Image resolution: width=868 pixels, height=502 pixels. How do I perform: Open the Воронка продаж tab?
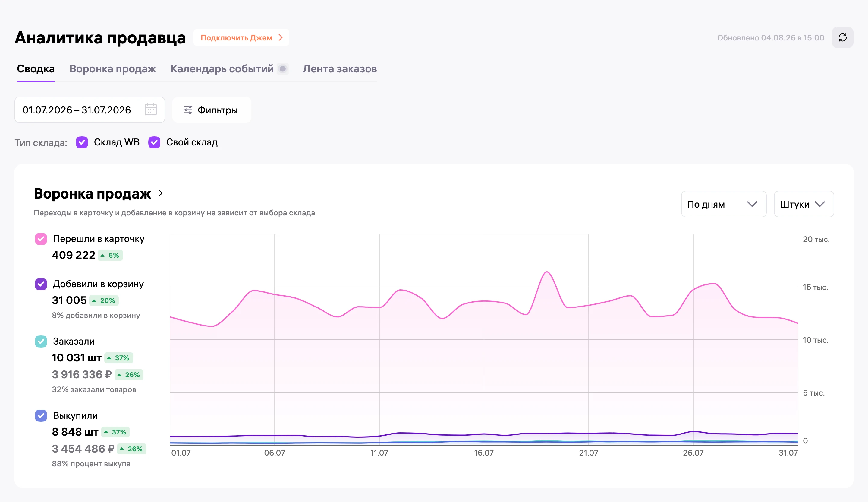tap(113, 68)
